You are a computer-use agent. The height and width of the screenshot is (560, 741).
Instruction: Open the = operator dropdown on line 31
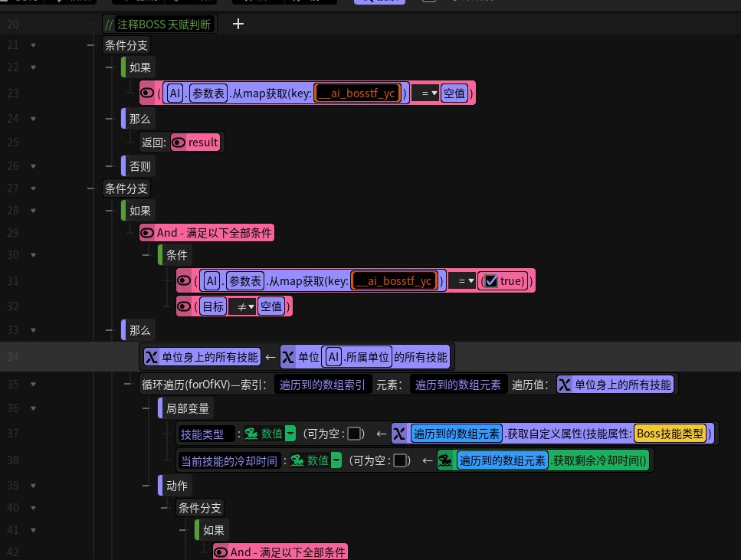point(462,281)
